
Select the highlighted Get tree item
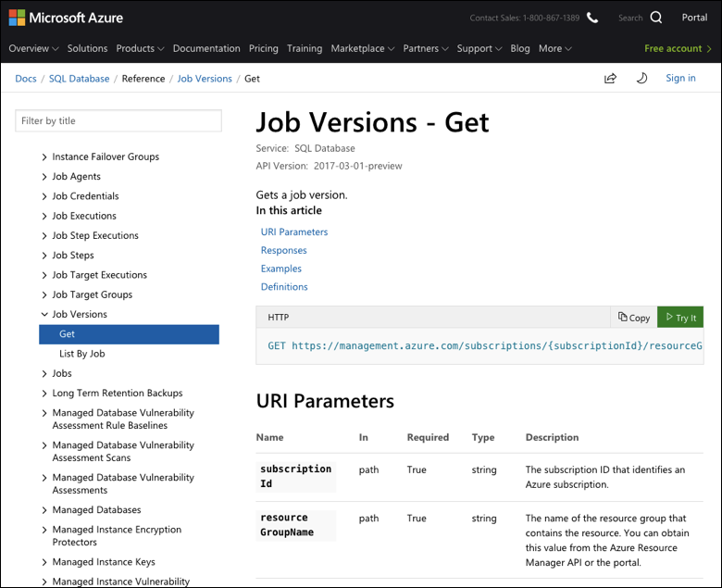coord(129,334)
